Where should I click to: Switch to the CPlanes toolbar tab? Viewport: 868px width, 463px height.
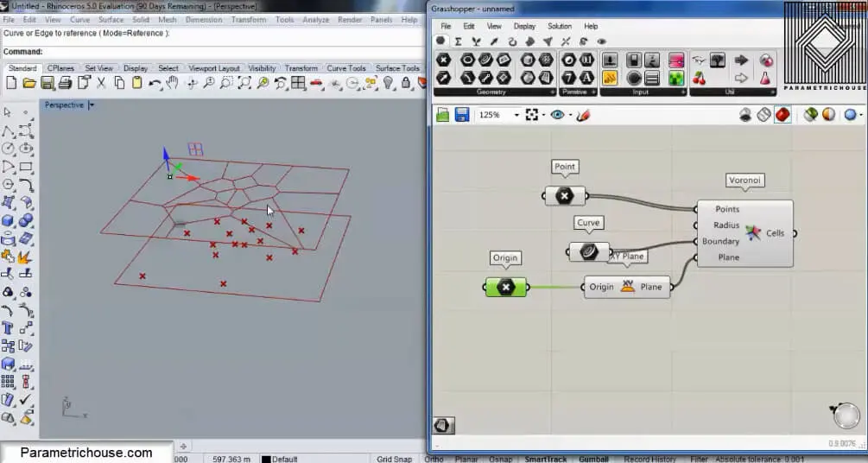coord(60,68)
